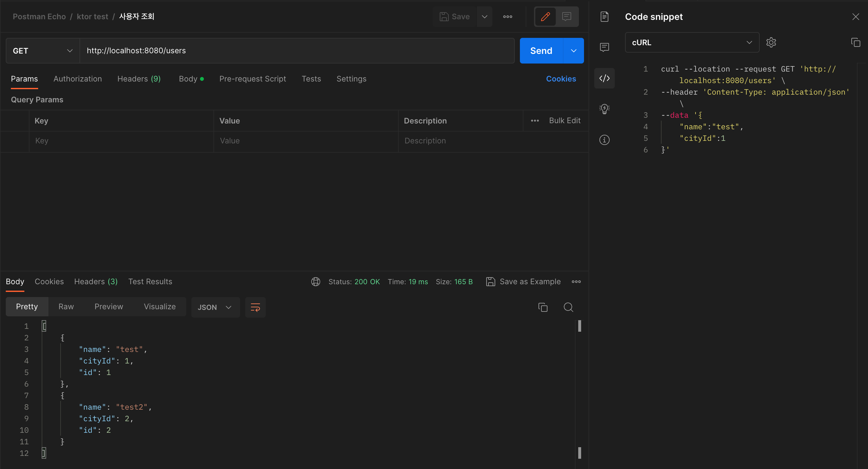The width and height of the screenshot is (868, 469).
Task: Open the related requests lightbulb icon
Action: coord(605,109)
